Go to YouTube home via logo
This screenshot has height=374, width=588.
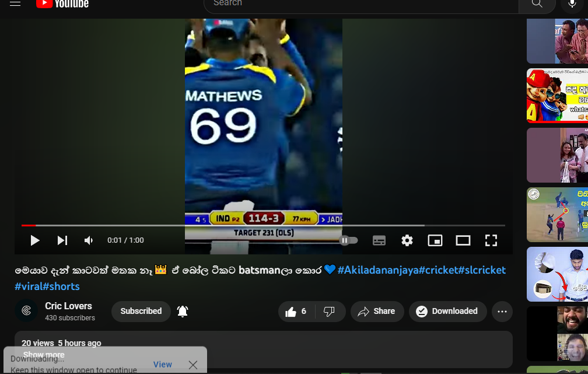pos(62,4)
